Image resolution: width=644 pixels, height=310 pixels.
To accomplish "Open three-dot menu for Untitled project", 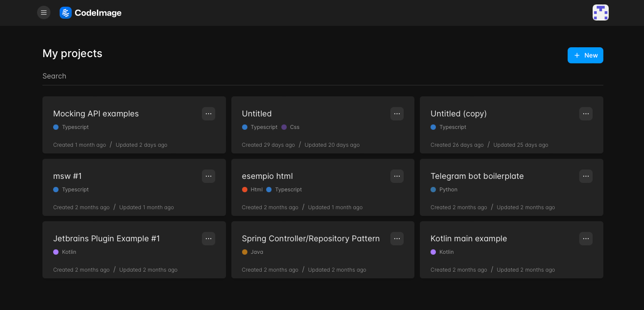I will tap(397, 114).
